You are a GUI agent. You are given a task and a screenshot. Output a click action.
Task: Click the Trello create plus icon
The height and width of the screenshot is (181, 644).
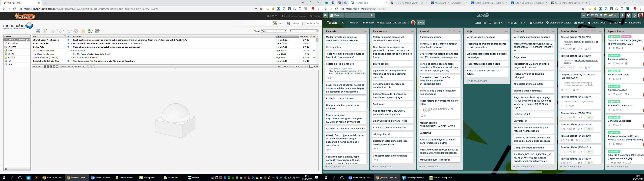[x=623, y=15]
